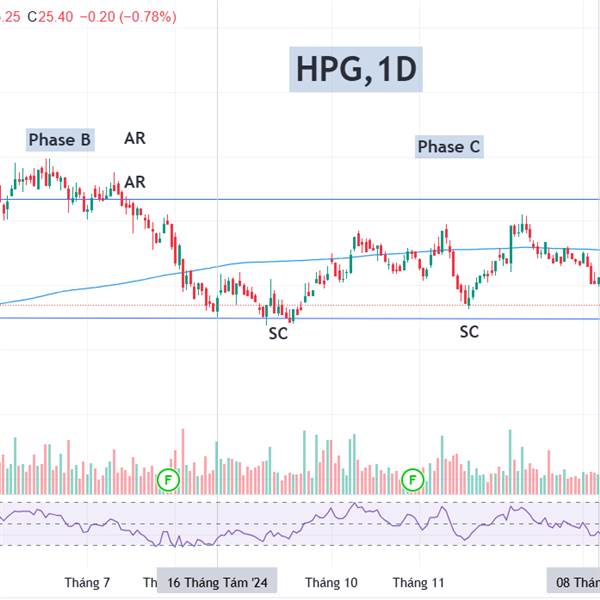Select the Phase B text annotation
The width and height of the screenshot is (600, 600).
pos(60,140)
